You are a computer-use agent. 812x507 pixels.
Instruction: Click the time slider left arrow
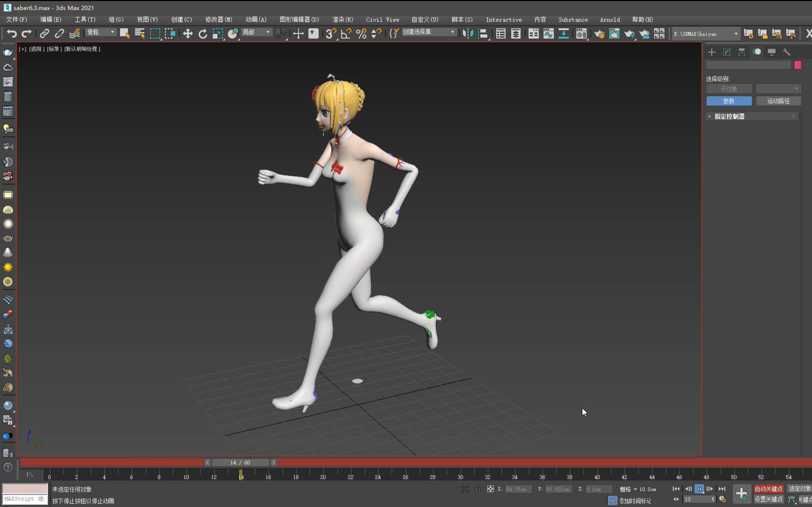pos(208,463)
